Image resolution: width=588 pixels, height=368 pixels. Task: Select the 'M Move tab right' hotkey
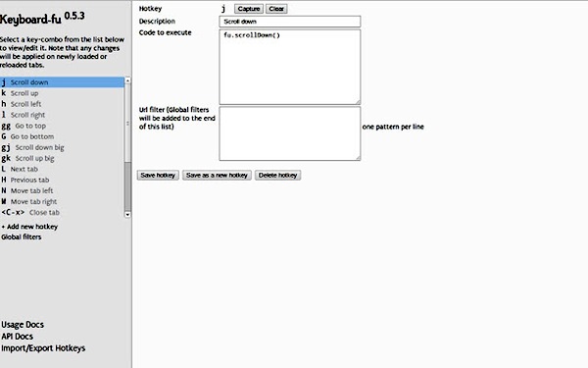pyautogui.click(x=63, y=201)
